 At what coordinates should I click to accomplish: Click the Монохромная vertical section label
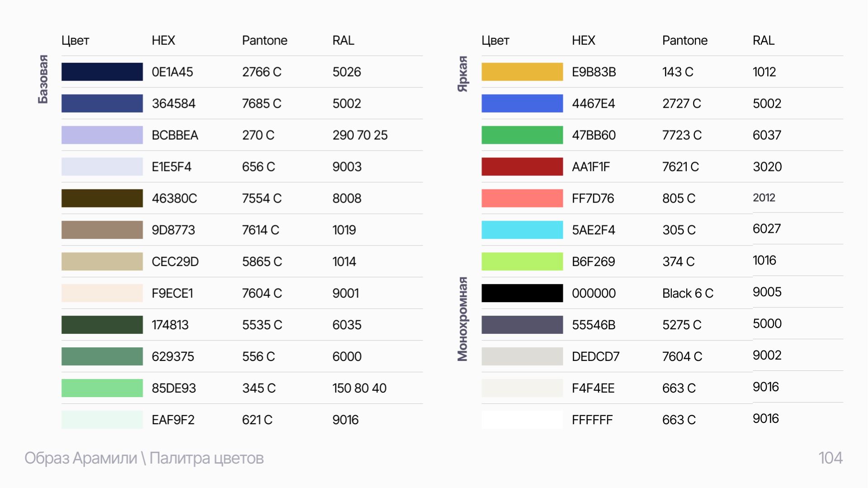pyautogui.click(x=462, y=319)
